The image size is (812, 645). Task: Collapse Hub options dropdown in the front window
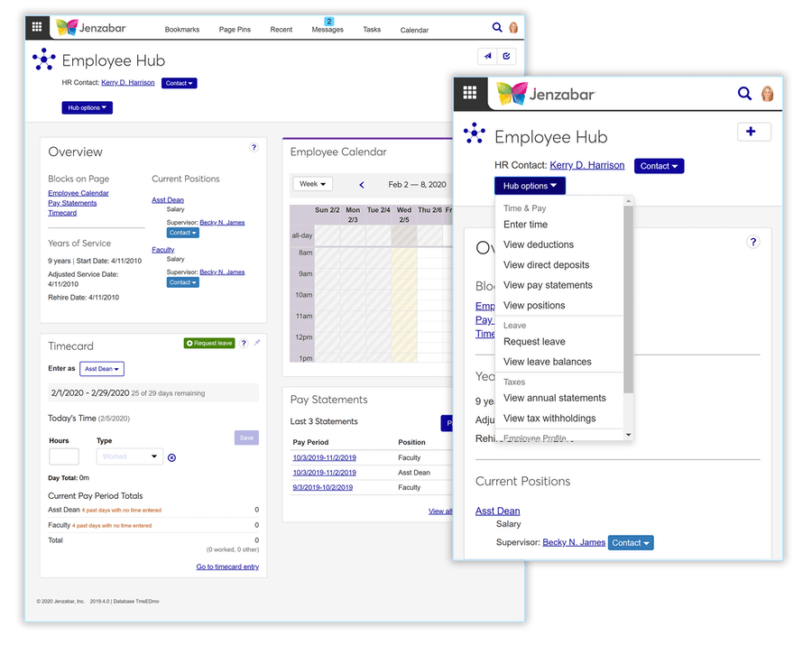point(530,186)
